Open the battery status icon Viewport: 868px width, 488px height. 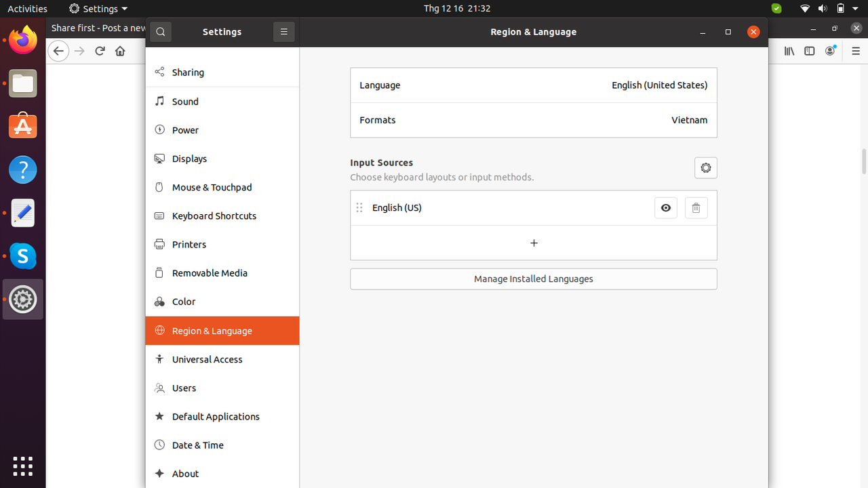pos(841,9)
